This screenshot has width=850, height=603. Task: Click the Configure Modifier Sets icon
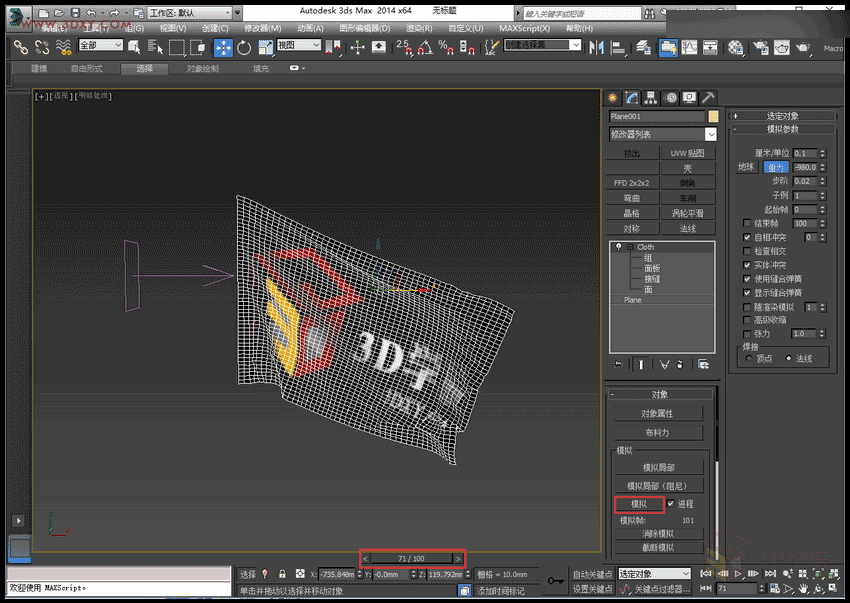pyautogui.click(x=703, y=364)
